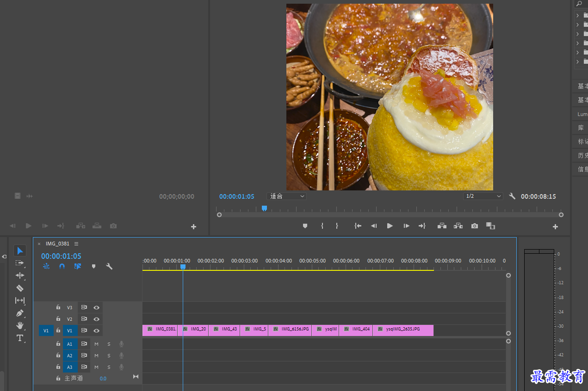This screenshot has height=391, width=588.
Task: Open timeline display settings wrench
Action: pos(109,266)
